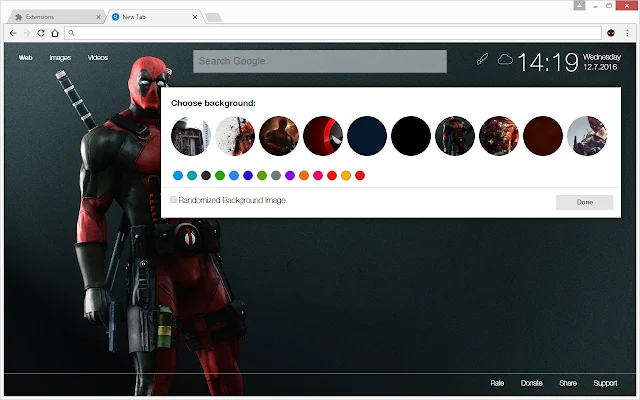Image resolution: width=640 pixels, height=400 pixels.
Task: Close the New Tab tab
Action: click(x=195, y=17)
